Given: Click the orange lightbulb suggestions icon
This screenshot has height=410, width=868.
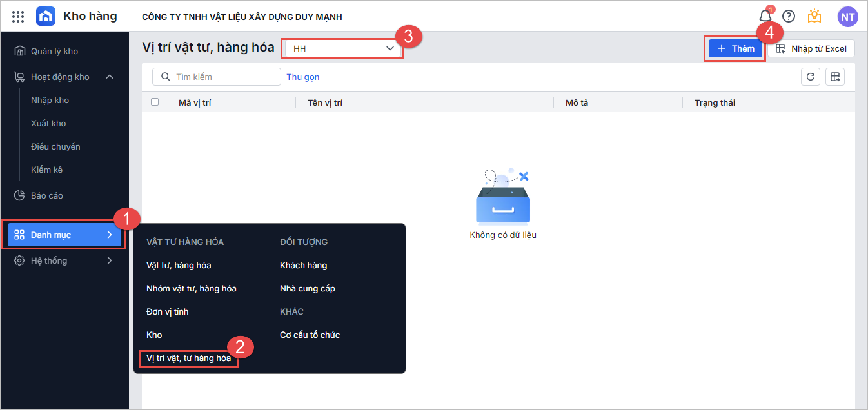Looking at the screenshot, I should click(x=814, y=16).
